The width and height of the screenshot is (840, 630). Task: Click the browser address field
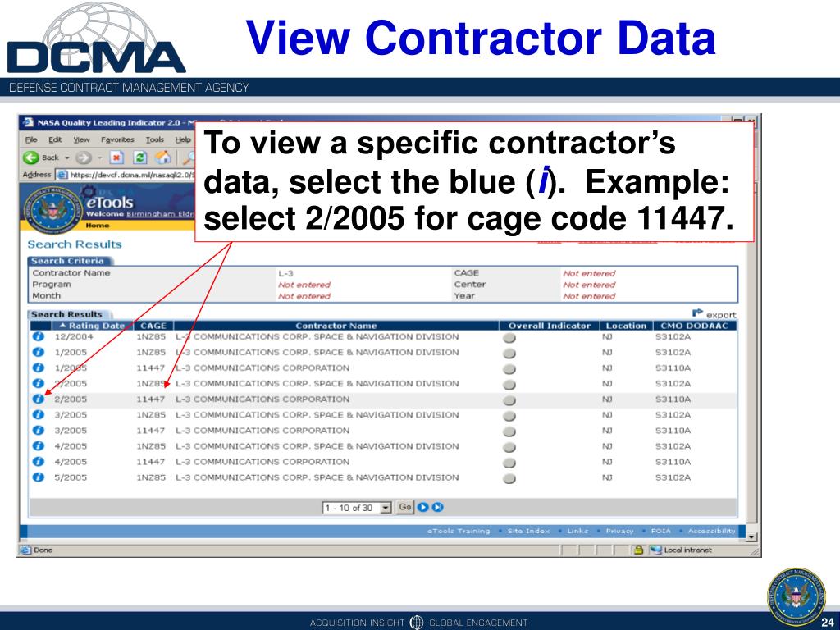[x=126, y=175]
